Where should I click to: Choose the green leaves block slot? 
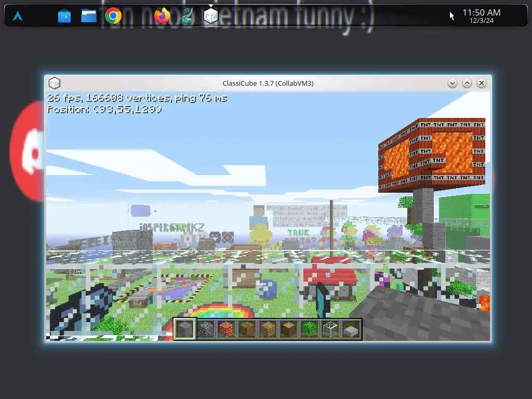pos(310,329)
